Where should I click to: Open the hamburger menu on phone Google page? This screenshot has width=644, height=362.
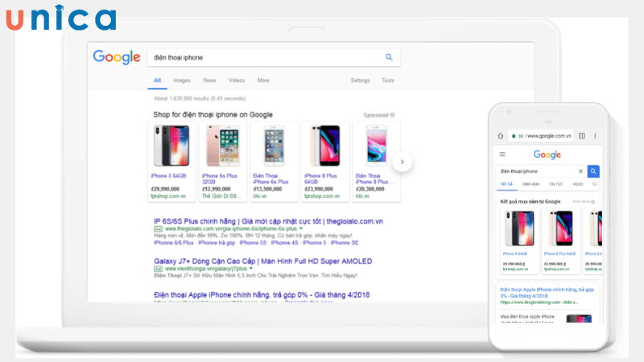(502, 154)
